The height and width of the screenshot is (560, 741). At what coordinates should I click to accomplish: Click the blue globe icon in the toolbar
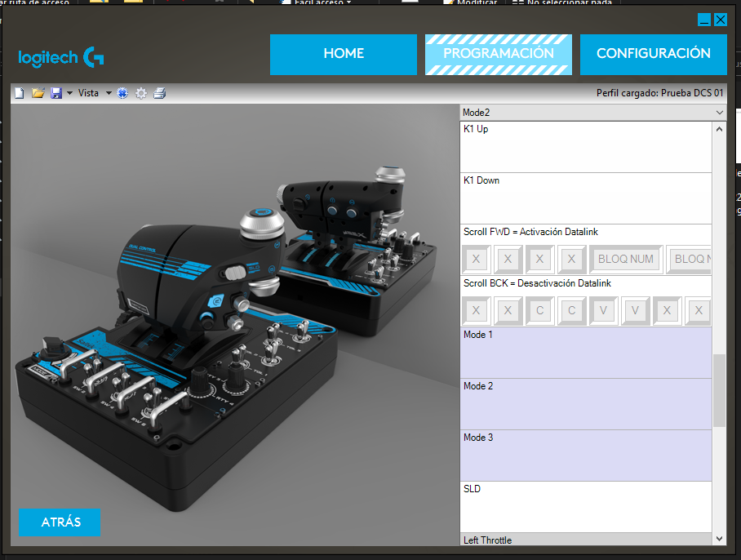tap(122, 94)
